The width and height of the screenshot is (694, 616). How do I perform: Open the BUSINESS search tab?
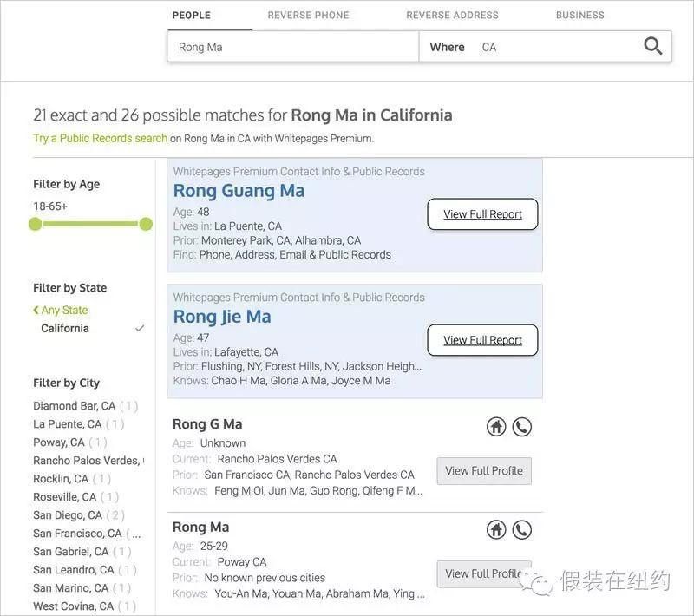579,15
